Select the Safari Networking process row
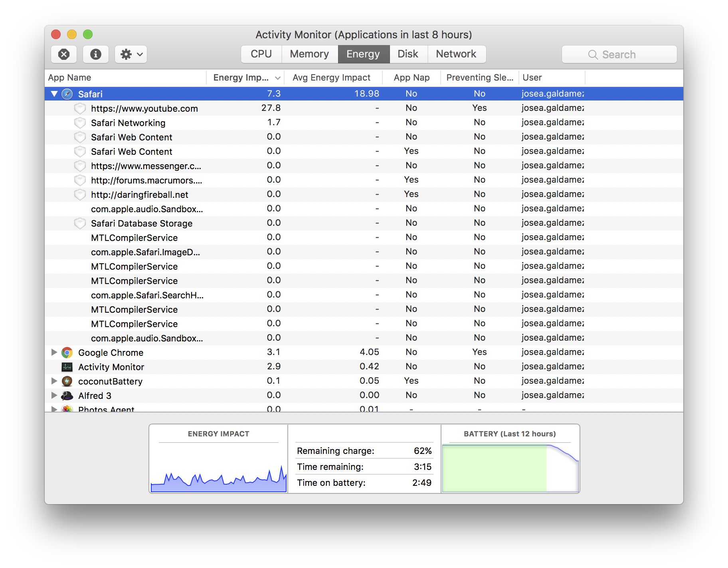The width and height of the screenshot is (728, 568). point(364,123)
